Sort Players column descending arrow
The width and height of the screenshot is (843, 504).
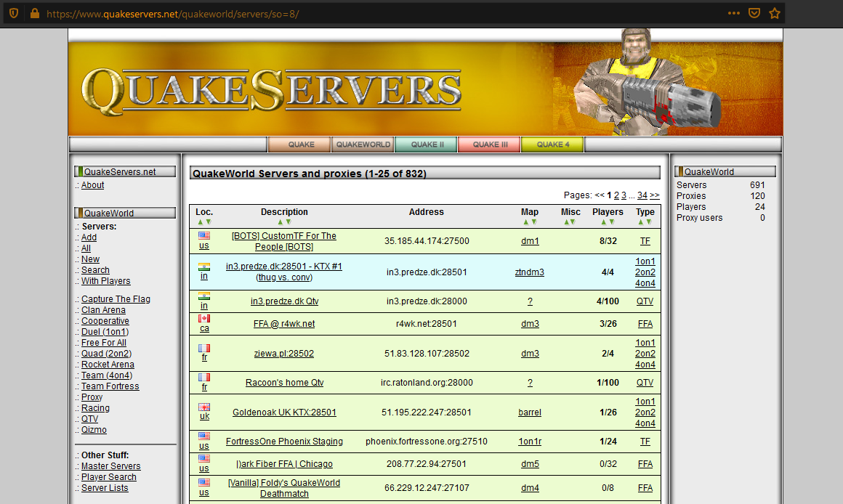click(x=612, y=222)
